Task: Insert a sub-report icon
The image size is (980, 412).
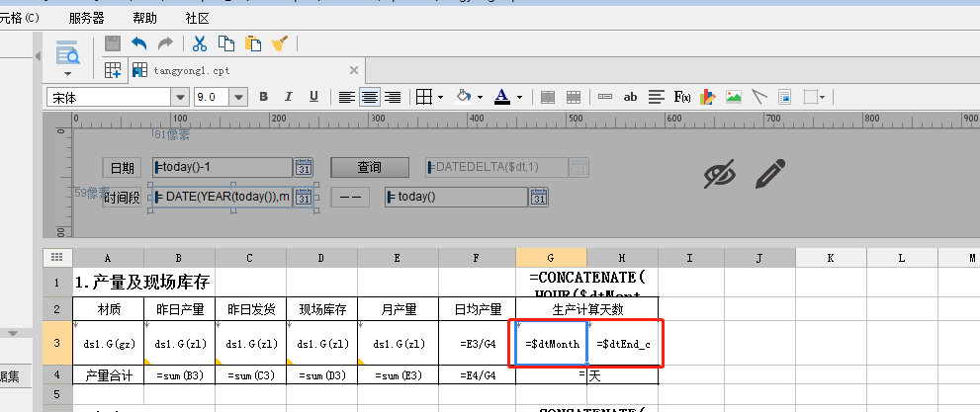Action: coord(784,97)
